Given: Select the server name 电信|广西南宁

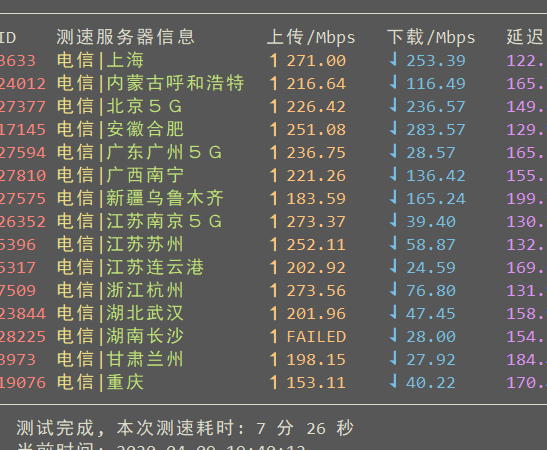Looking at the screenshot, I should point(120,175).
